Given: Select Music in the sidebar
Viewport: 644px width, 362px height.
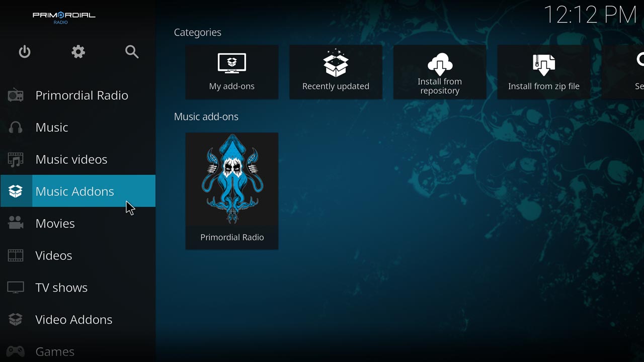Looking at the screenshot, I should [x=77, y=127].
